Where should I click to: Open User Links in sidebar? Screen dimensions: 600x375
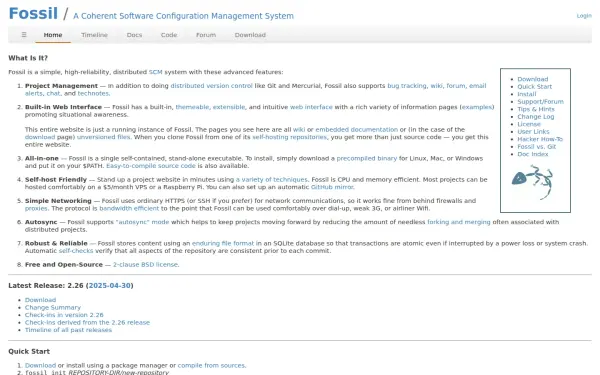click(533, 132)
